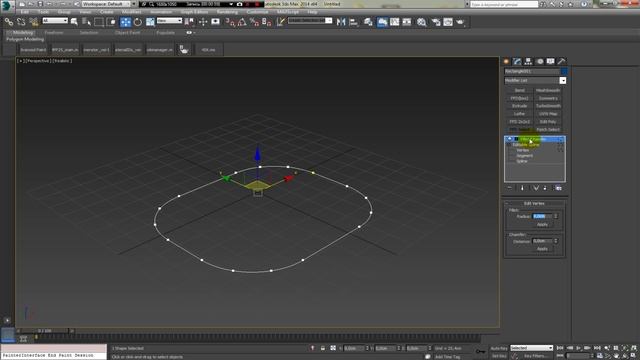
Task: Click the Lathe modifier button
Action: click(x=519, y=113)
